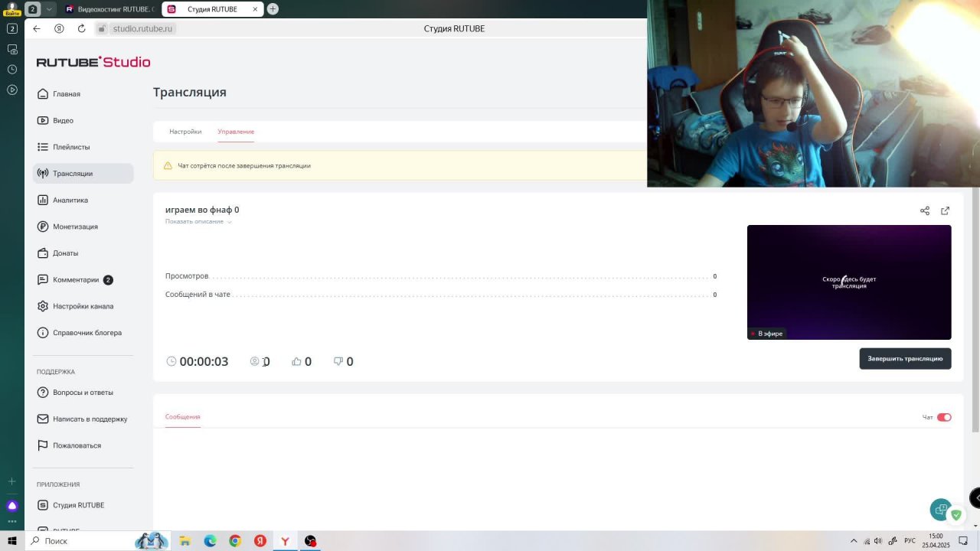Click Завершить трансляцию to end stream
The width and height of the screenshot is (980, 551).
(905, 359)
